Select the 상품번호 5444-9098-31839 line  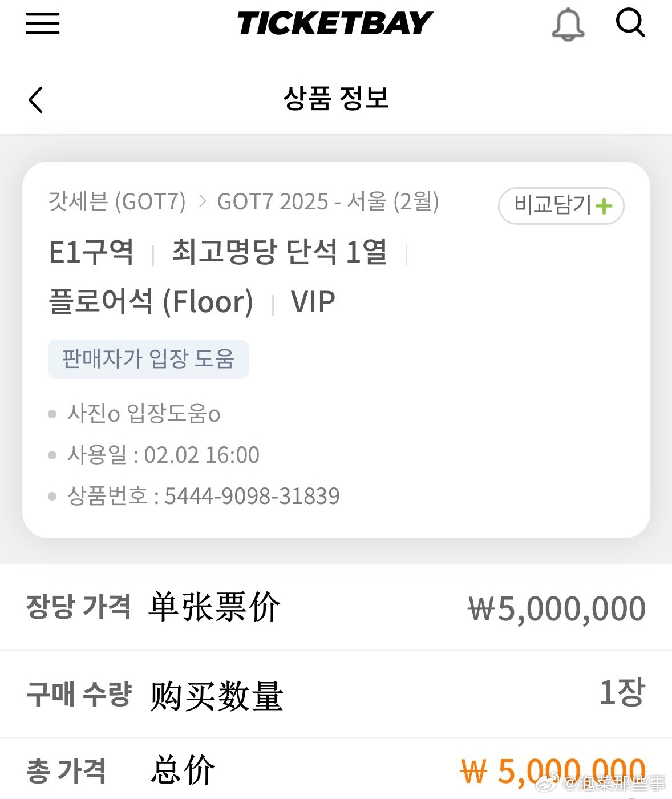point(194,496)
